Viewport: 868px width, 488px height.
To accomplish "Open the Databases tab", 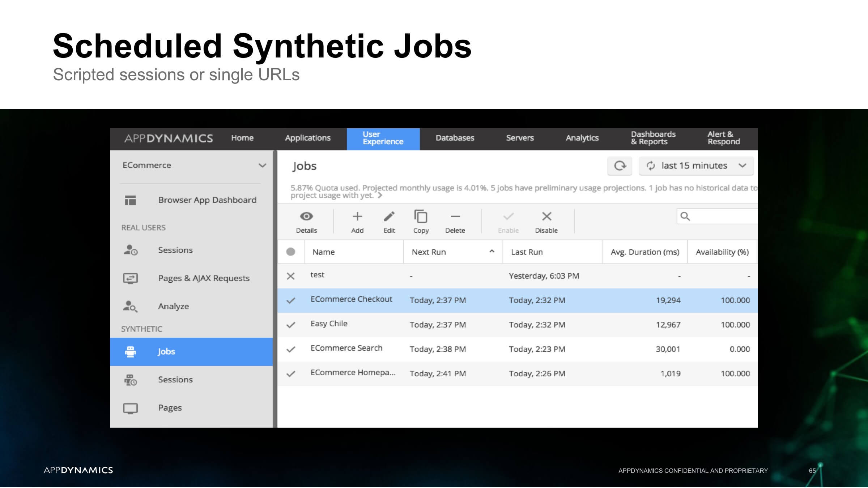I will point(455,138).
